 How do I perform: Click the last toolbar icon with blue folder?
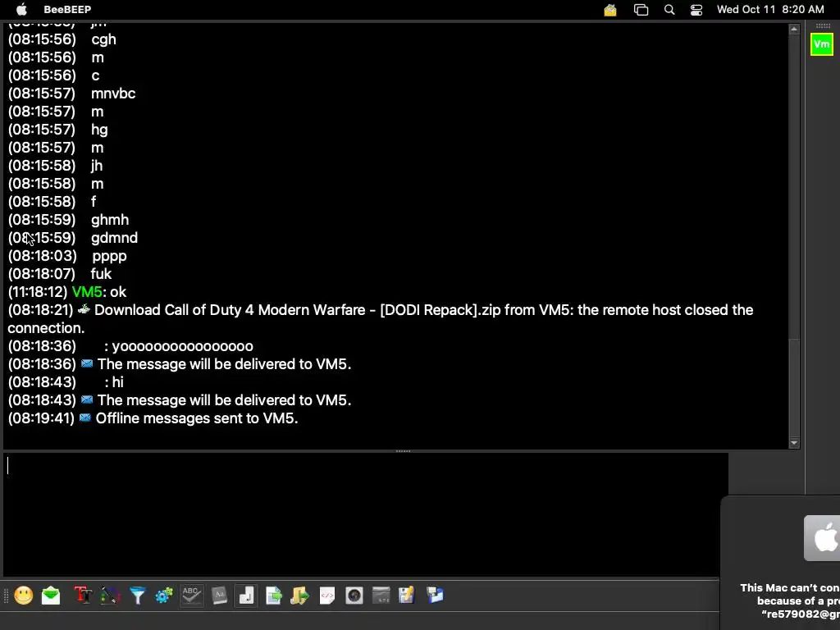[435, 596]
